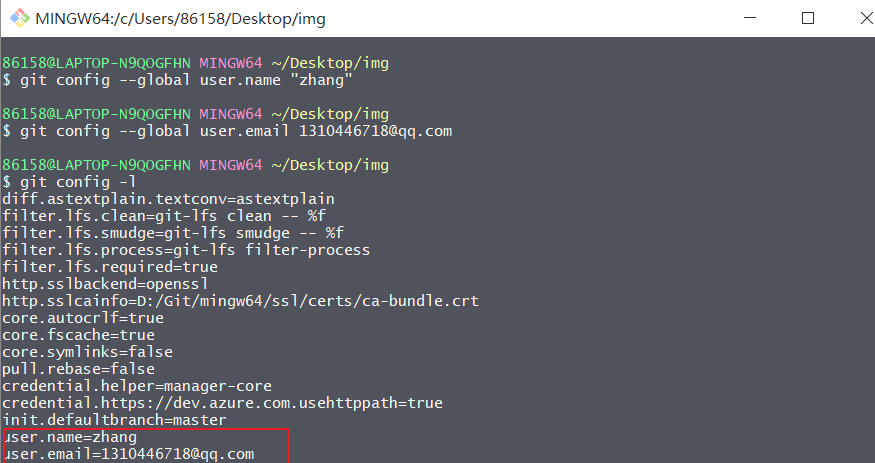Click the MINGW64 window title text

coord(180,19)
